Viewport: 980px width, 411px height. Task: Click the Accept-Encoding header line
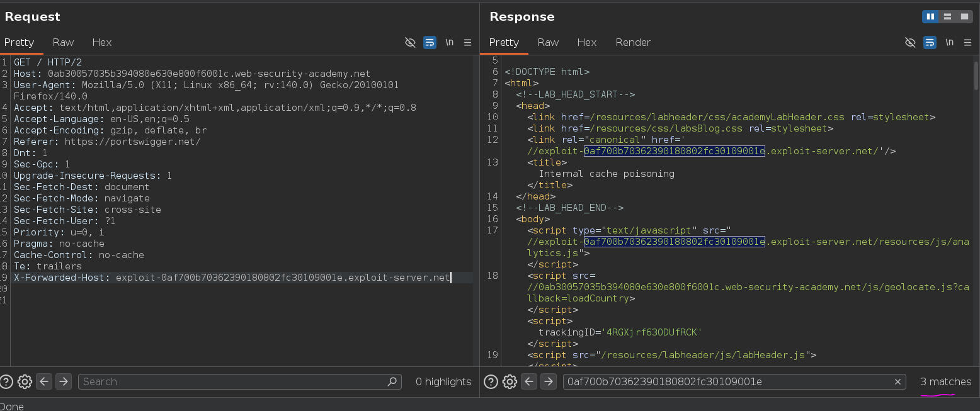110,130
